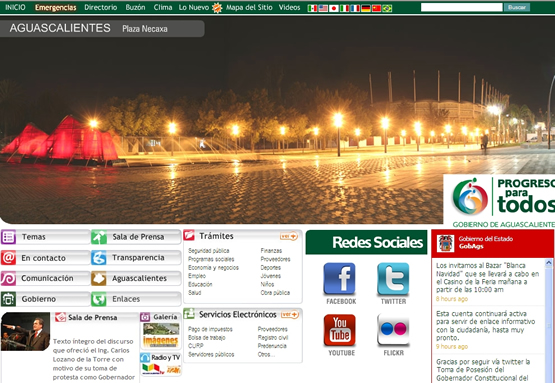The image size is (555, 383).
Task: Go to Videos in top navigation
Action: click(x=289, y=7)
